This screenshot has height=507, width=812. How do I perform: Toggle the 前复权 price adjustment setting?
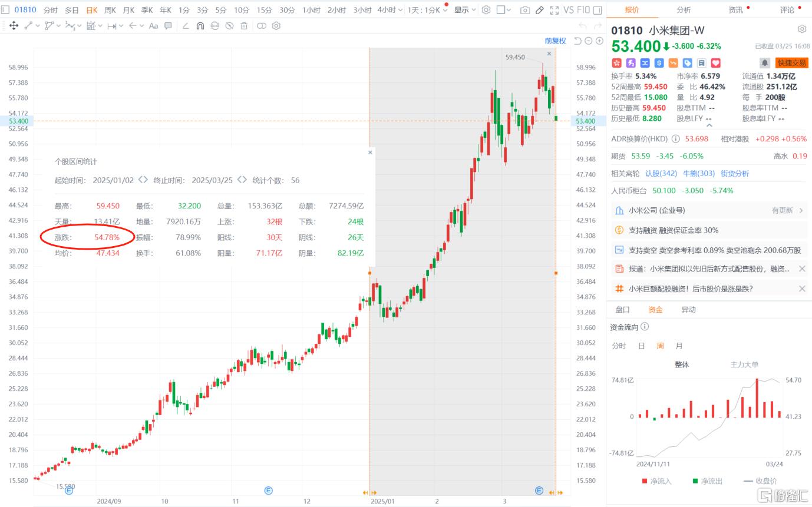pyautogui.click(x=555, y=41)
